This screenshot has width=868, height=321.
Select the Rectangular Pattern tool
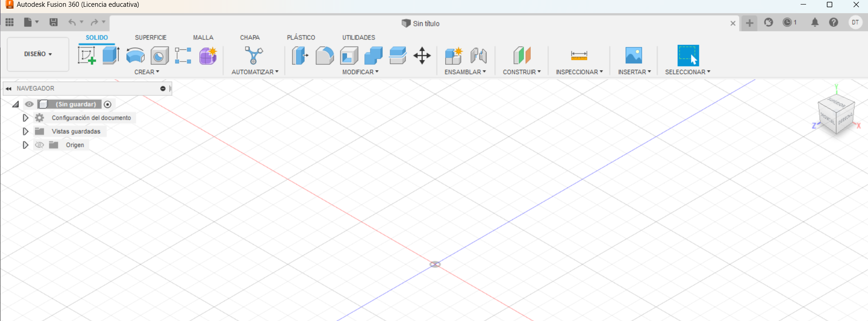183,56
